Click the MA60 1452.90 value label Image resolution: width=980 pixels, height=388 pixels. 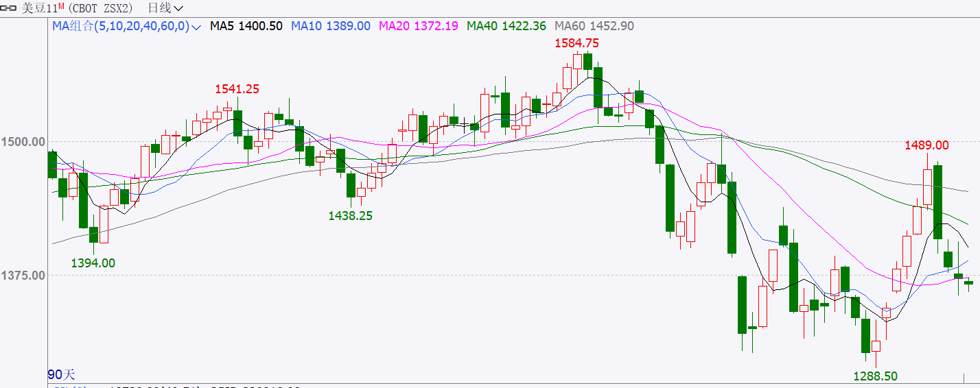click(594, 26)
